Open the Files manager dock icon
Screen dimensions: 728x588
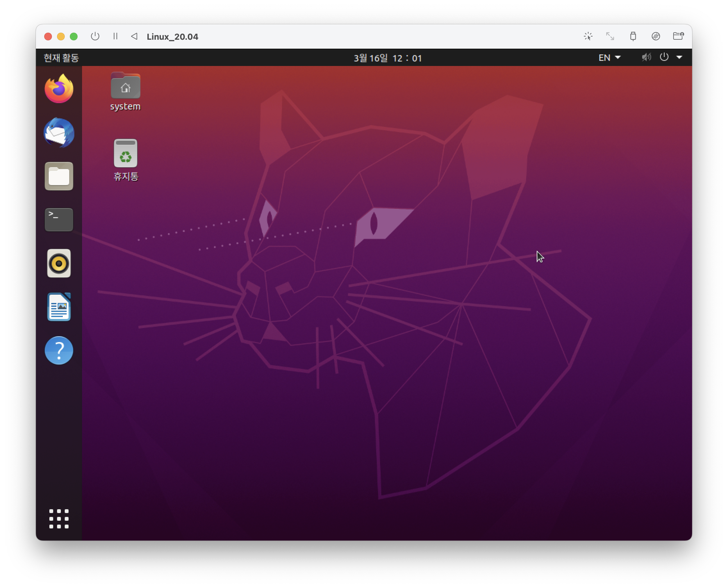pyautogui.click(x=59, y=176)
